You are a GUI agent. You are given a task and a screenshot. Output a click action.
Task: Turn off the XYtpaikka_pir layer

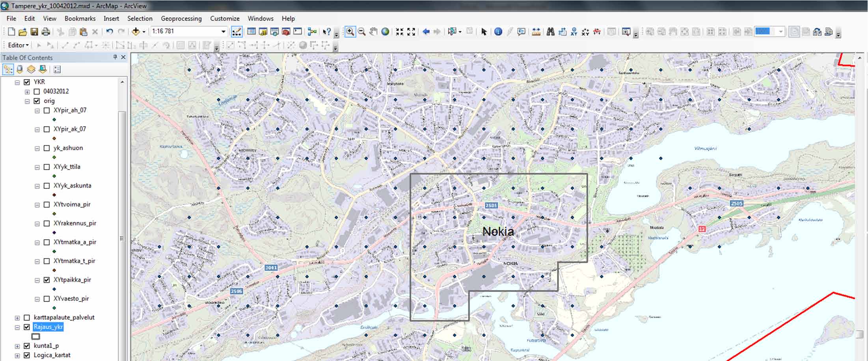(47, 280)
